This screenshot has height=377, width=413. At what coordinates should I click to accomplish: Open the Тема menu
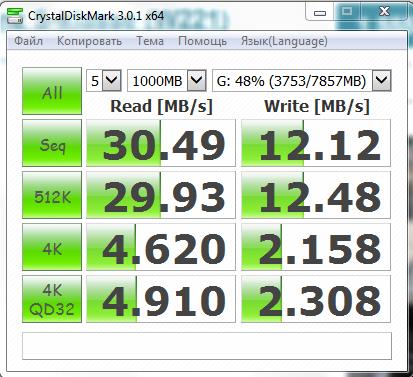pos(150,41)
